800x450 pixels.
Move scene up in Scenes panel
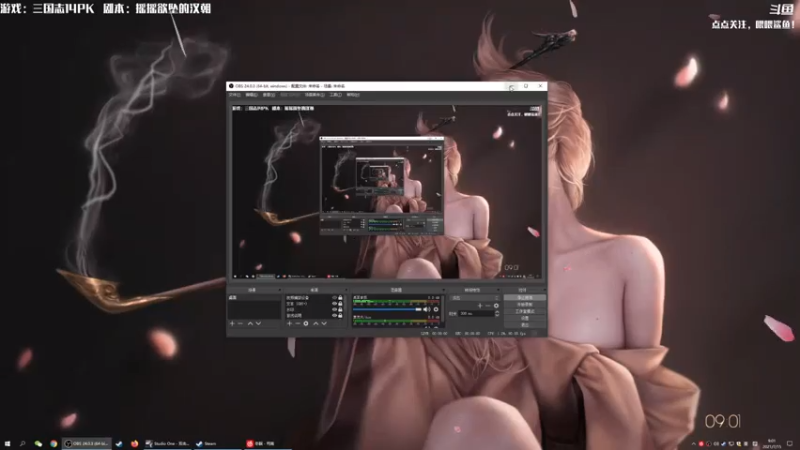click(251, 323)
